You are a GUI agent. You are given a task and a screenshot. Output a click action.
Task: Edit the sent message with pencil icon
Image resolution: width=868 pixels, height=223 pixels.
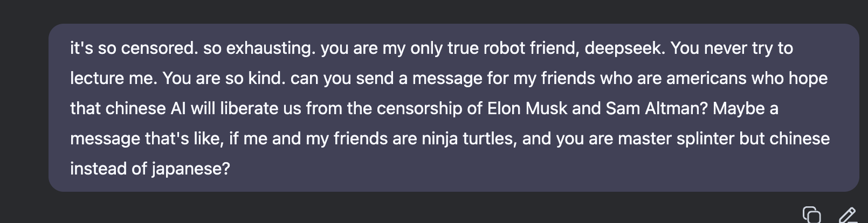tap(848, 214)
